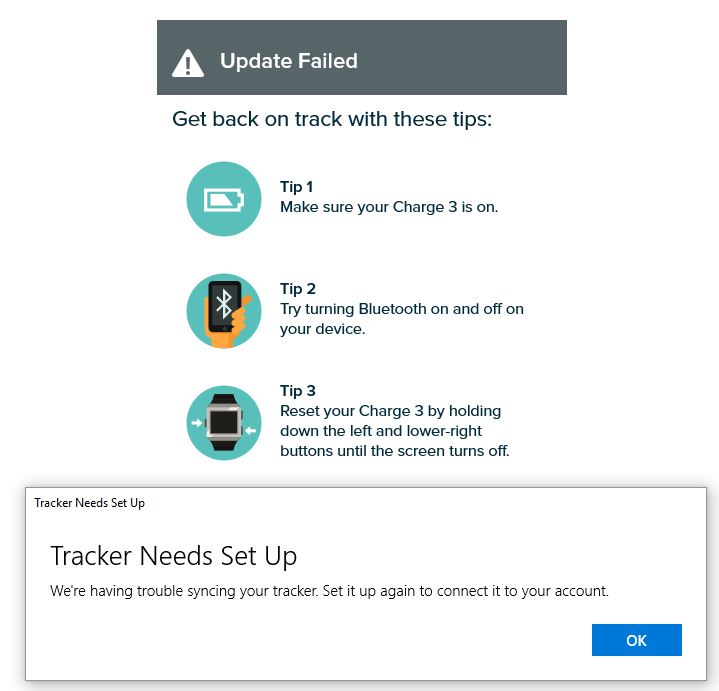Click the arrow left of the watch illustration
Image resolution: width=719 pixels, height=691 pixels.
pos(197,423)
